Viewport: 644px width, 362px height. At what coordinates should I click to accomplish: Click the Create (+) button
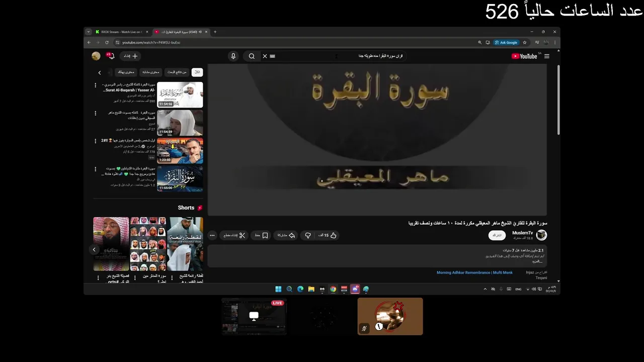coord(130,56)
